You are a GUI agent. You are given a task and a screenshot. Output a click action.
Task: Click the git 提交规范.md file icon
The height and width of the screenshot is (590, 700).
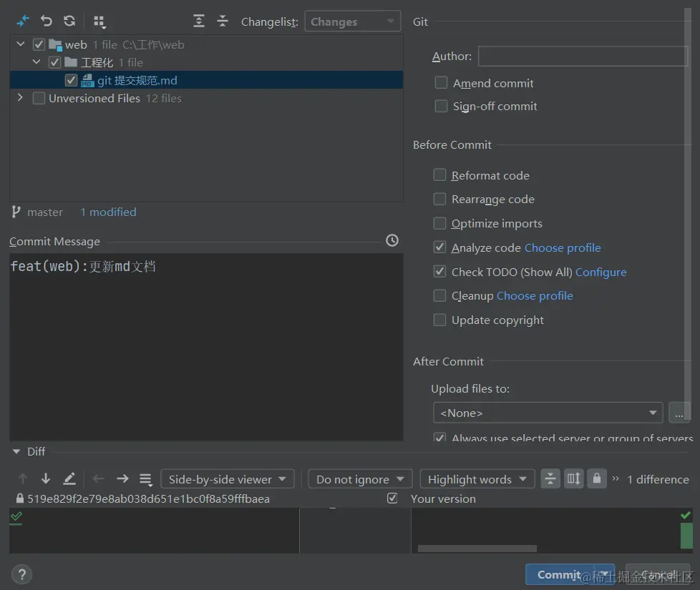[x=87, y=80]
